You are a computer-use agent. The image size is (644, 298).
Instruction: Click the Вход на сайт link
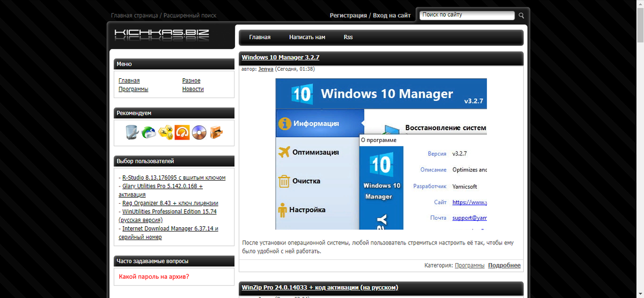(392, 16)
